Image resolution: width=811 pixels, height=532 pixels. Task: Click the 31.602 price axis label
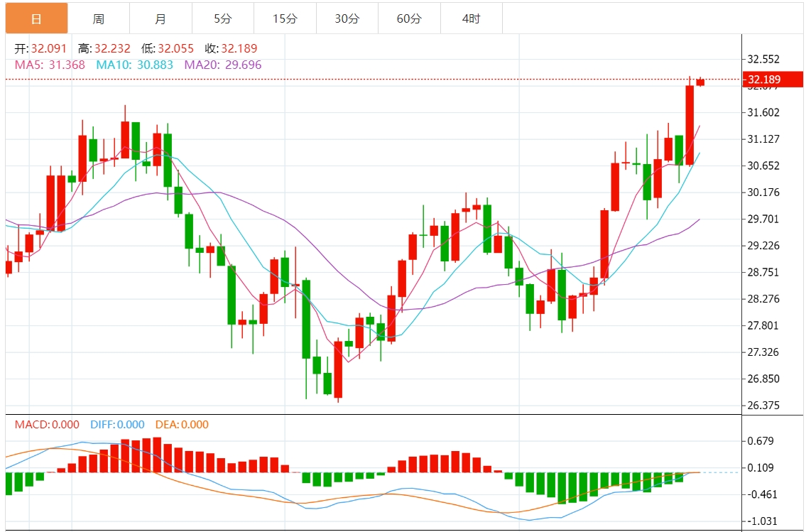click(763, 112)
